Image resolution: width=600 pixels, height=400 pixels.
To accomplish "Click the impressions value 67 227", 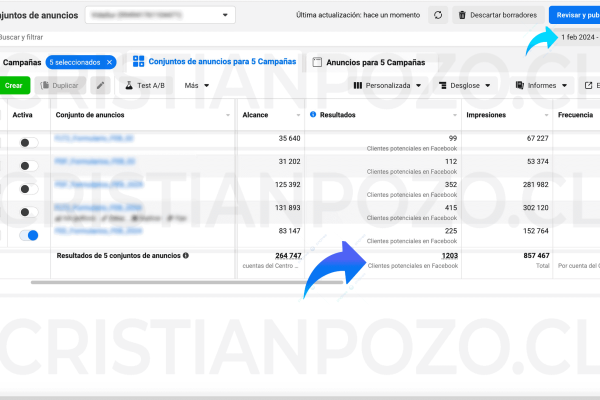I will 537,138.
